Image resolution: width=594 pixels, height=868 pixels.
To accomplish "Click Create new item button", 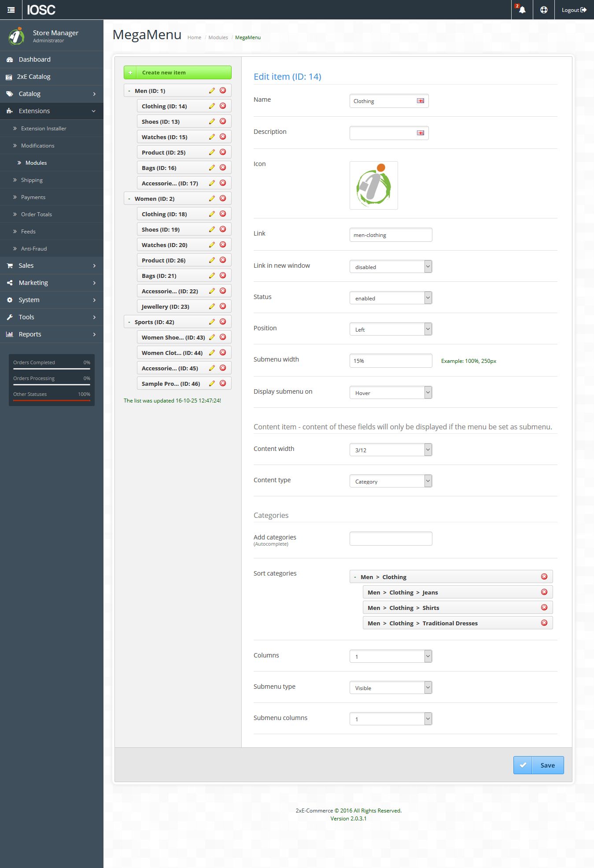I will pos(177,73).
